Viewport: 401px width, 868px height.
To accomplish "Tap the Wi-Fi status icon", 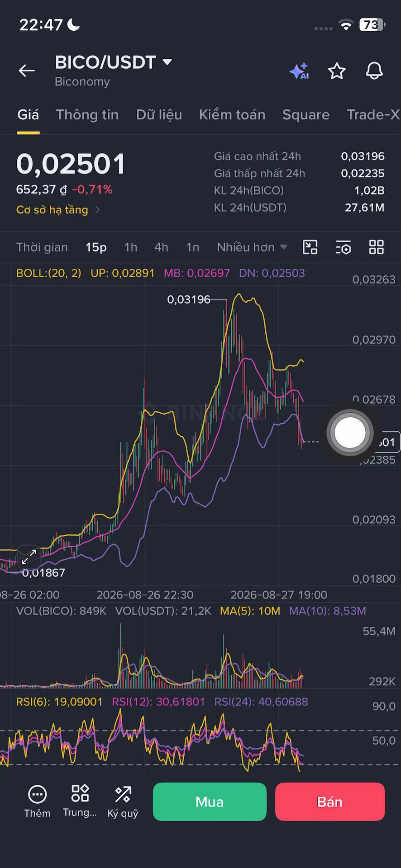I will (346, 25).
